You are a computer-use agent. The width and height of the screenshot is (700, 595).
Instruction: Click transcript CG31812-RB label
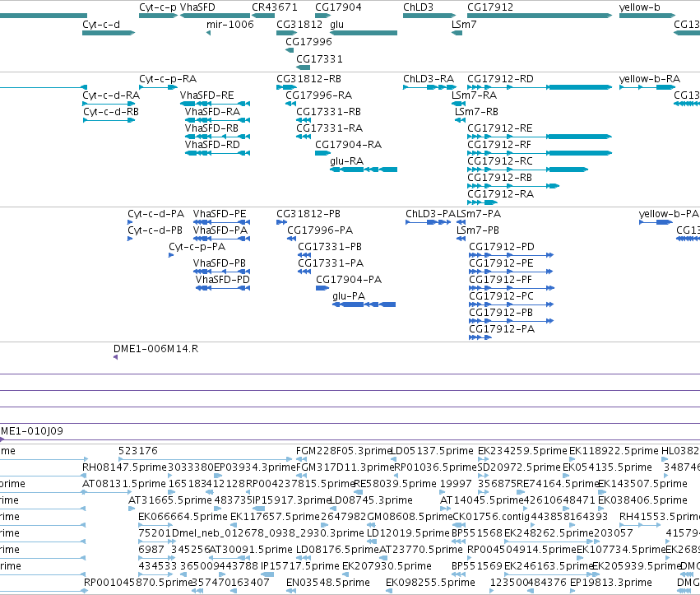click(x=309, y=79)
